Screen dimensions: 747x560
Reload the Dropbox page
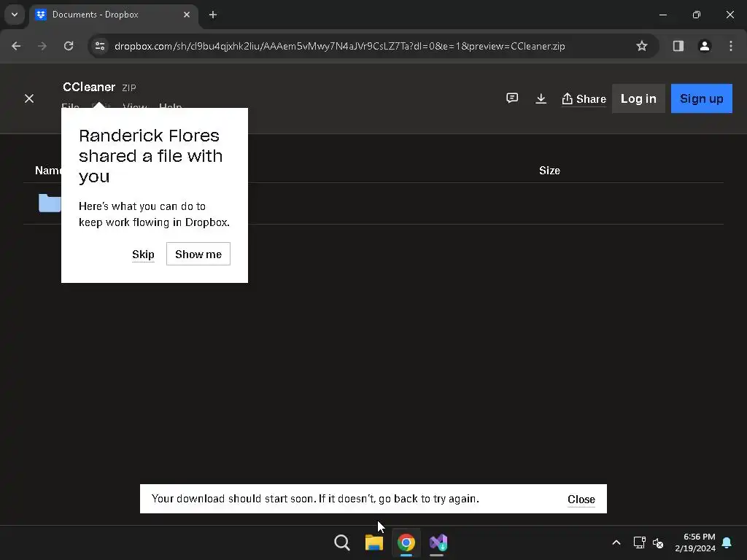pos(69,46)
